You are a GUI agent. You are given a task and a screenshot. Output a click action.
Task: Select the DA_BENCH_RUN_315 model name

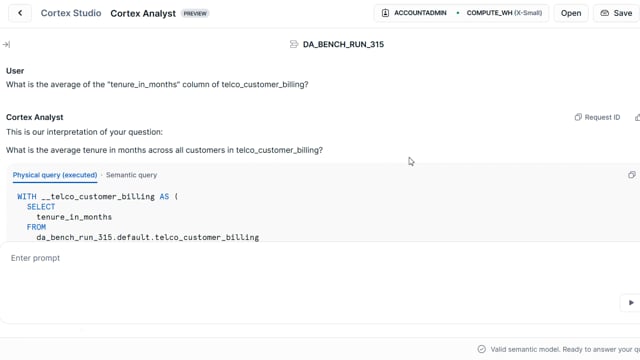[x=343, y=44]
